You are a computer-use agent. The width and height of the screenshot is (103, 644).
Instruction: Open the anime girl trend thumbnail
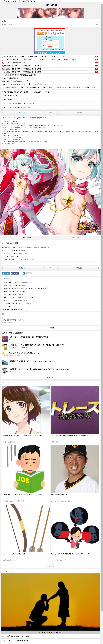(x=26, y=410)
